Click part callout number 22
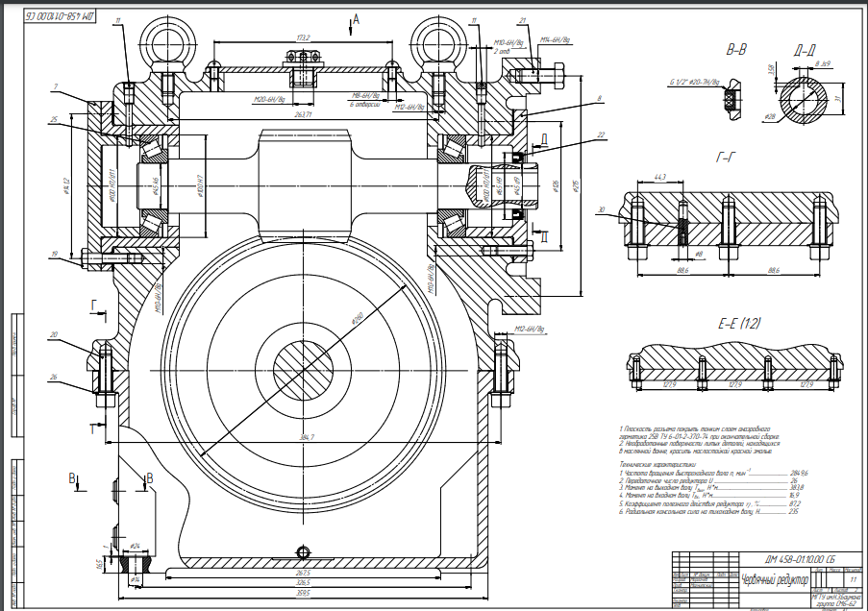868x611 pixels. point(601,134)
